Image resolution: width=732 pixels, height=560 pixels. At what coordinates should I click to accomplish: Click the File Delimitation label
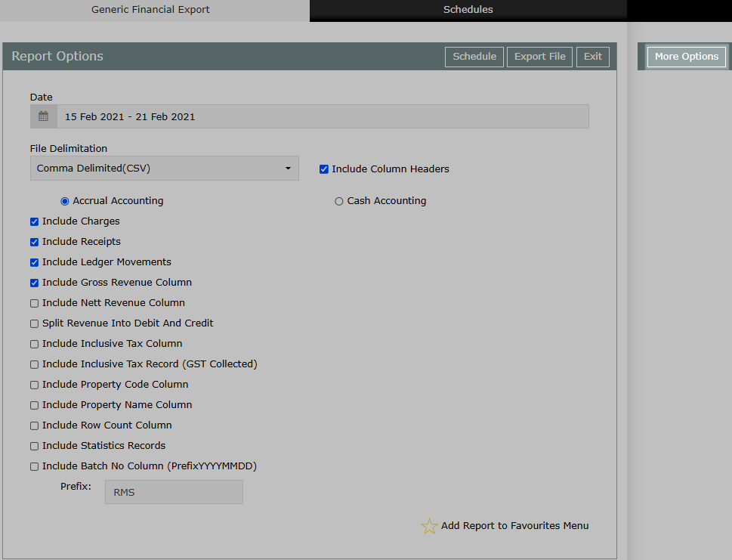(69, 149)
